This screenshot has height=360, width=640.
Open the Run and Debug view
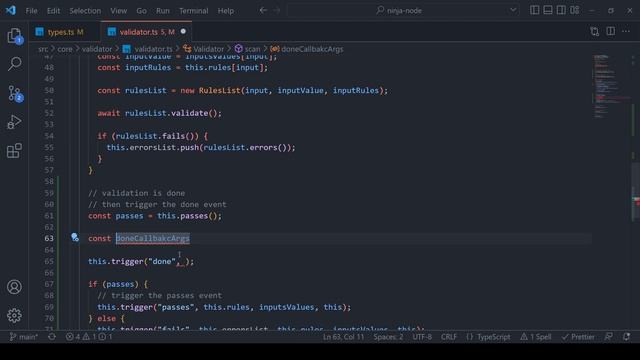15,122
